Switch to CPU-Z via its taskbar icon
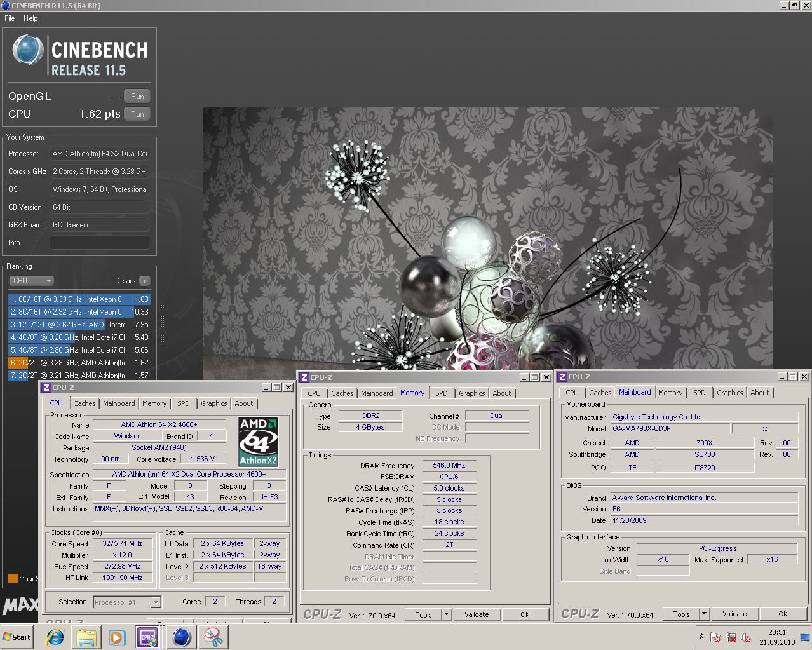Screen dimensions: 812x650 click(x=149, y=637)
